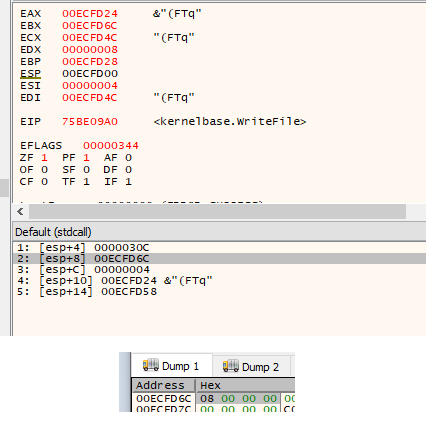This screenshot has width=426, height=448.
Task: Switch to the Dump 2 tab
Action: [x=251, y=367]
